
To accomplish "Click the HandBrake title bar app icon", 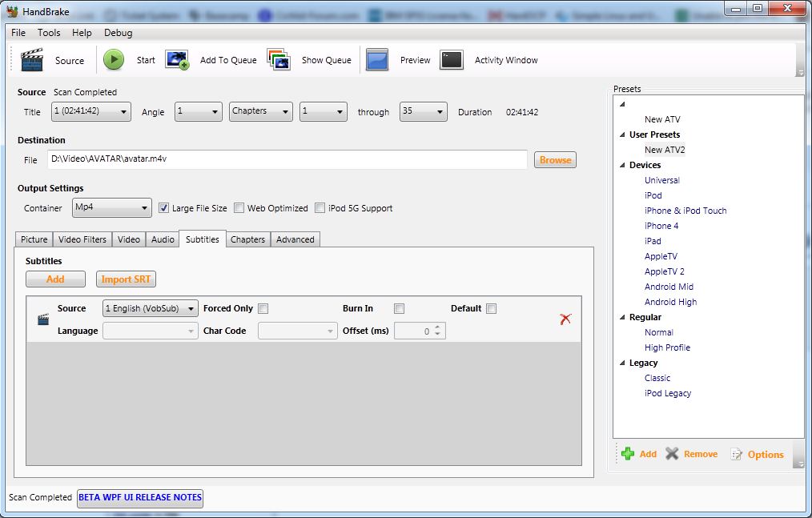I will [x=13, y=11].
